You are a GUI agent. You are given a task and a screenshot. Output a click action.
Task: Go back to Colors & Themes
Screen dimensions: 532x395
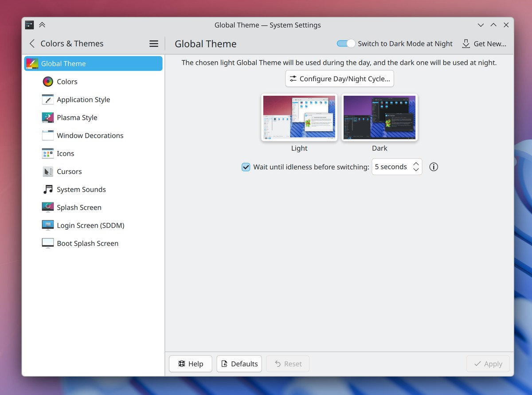[x=31, y=43]
